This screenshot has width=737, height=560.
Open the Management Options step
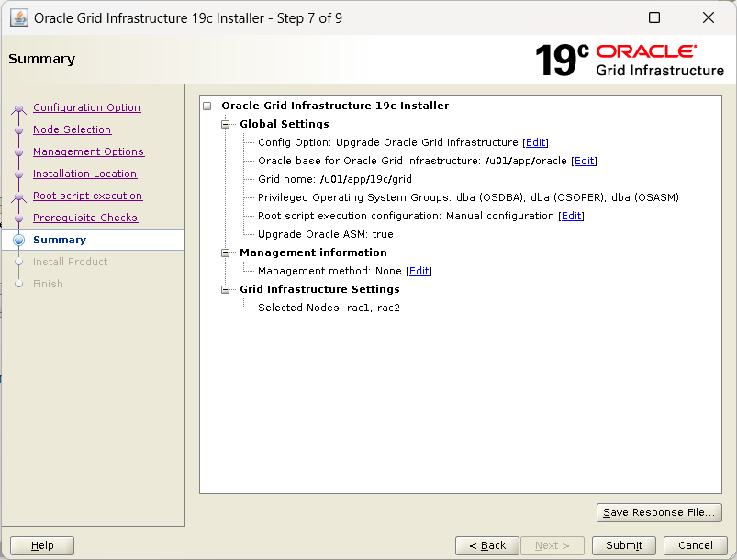88,151
